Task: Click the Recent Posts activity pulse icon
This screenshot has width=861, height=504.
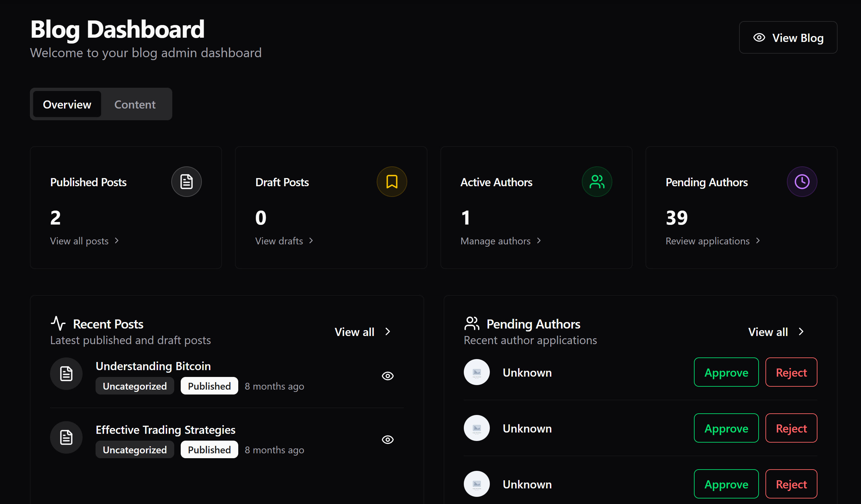Action: point(58,323)
